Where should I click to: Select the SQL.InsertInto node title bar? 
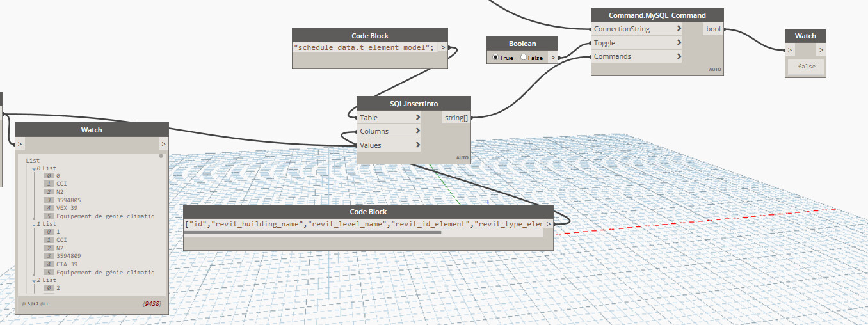coord(414,104)
